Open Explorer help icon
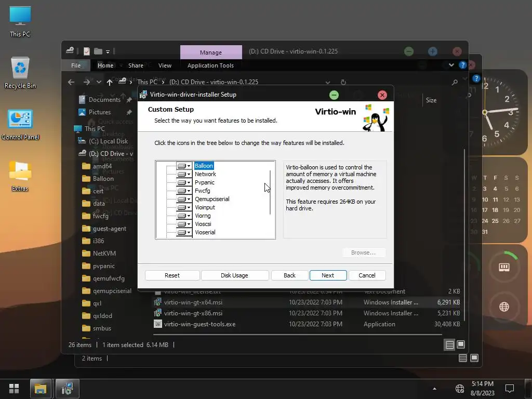532x399 pixels. coord(462,65)
